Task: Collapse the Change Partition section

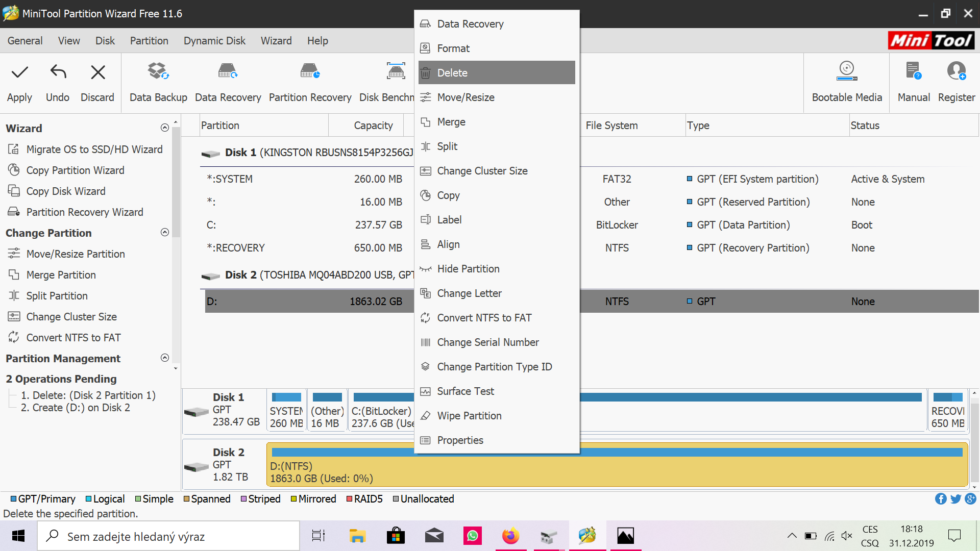Action: pyautogui.click(x=165, y=233)
